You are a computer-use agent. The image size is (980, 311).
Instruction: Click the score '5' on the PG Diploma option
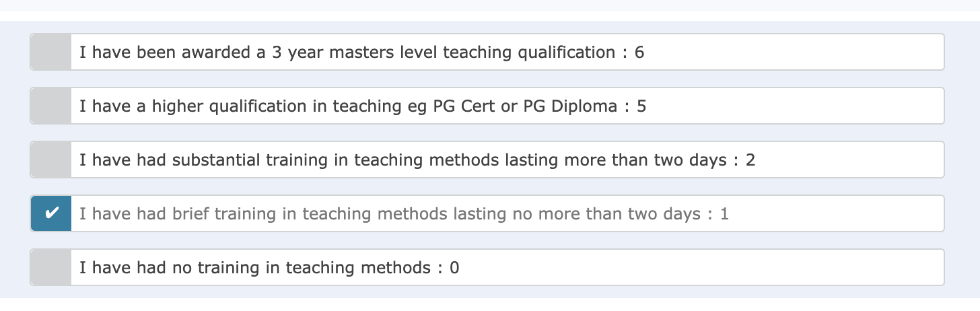click(x=641, y=106)
